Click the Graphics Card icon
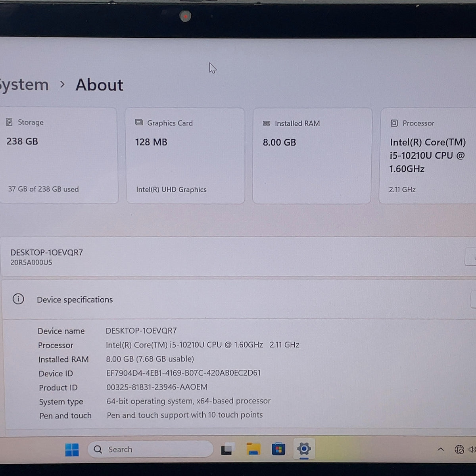 (139, 123)
